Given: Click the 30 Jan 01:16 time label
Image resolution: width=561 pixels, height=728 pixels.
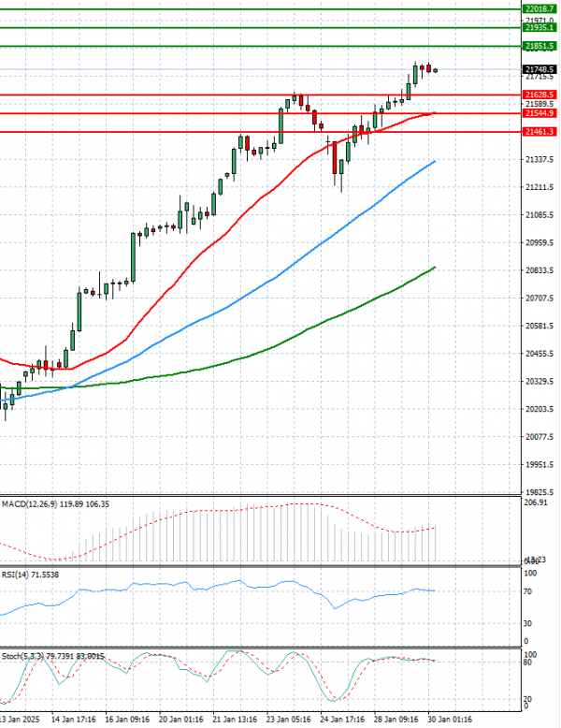Looking at the screenshot, I should click(450, 720).
